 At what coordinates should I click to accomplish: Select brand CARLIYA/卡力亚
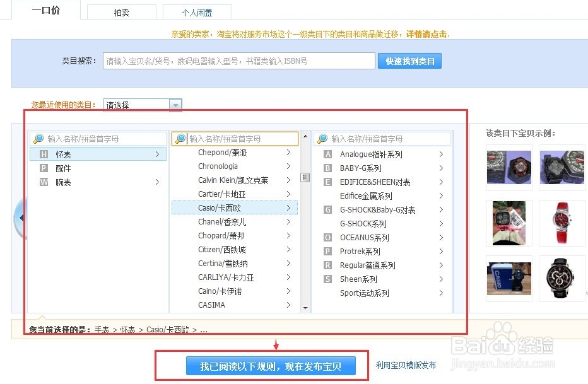coord(235,277)
